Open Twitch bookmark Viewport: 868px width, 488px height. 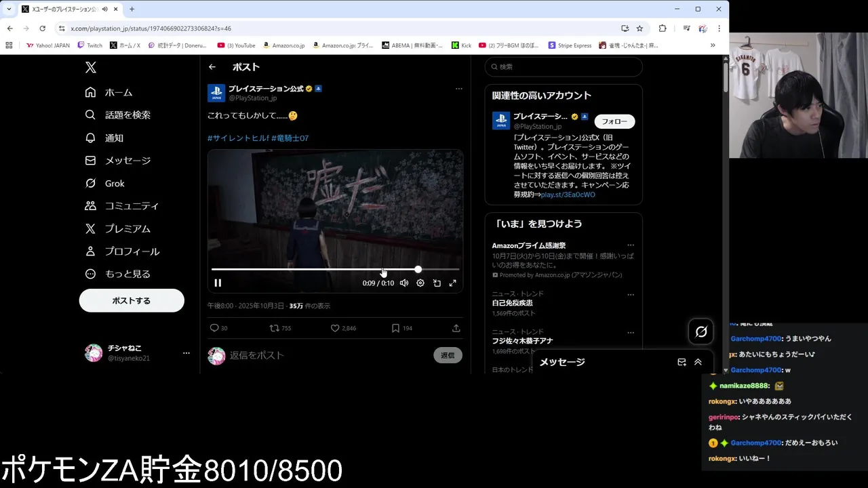(90, 45)
